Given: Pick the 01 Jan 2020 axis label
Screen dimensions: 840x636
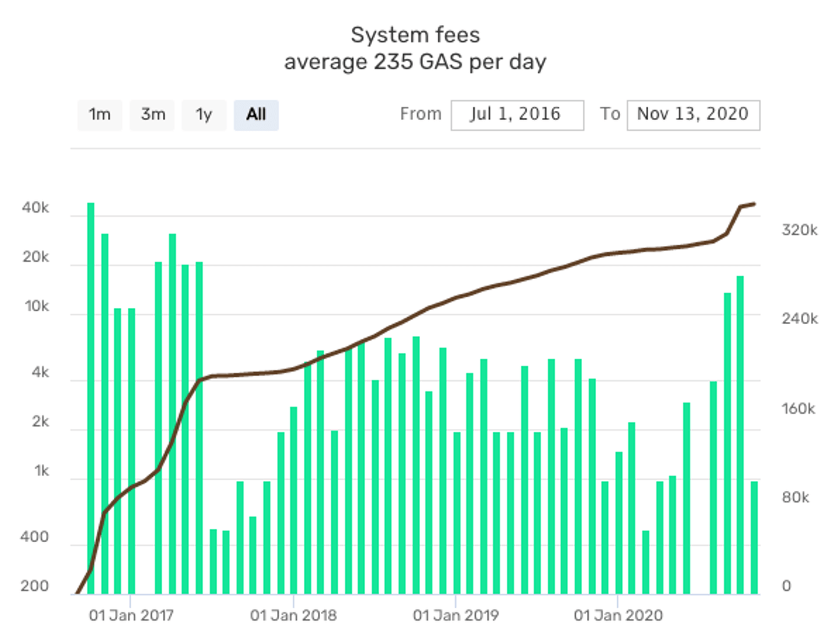Looking at the screenshot, I should tap(618, 616).
